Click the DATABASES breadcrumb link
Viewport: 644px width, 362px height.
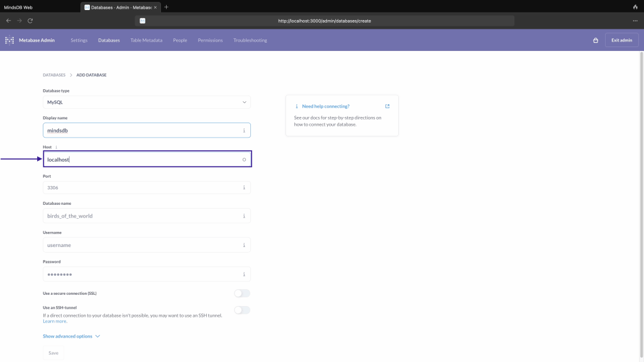(x=54, y=75)
